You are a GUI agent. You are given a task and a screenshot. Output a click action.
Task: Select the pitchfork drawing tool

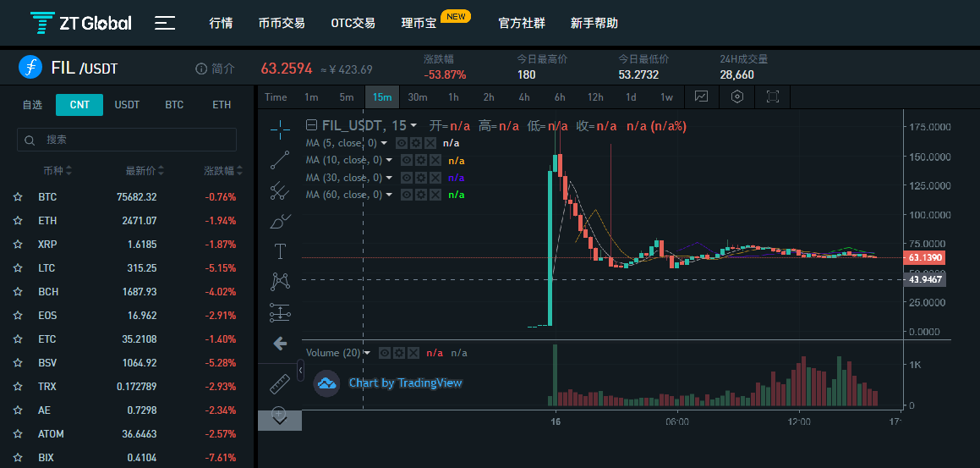(x=279, y=190)
